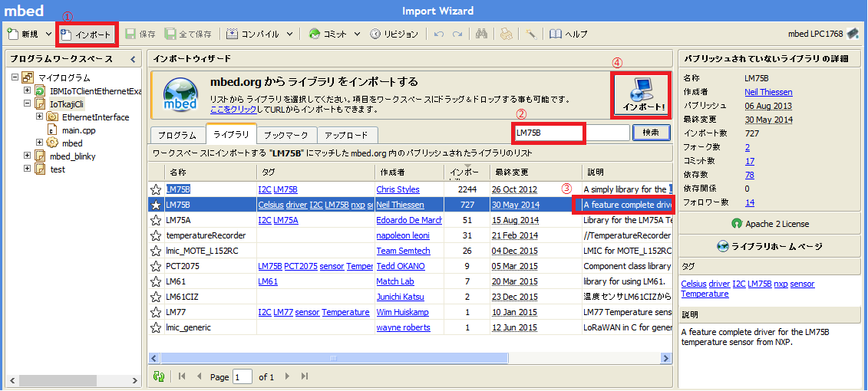Switch to the ブックマーク tab
The height and width of the screenshot is (391, 868).
pyautogui.click(x=287, y=135)
